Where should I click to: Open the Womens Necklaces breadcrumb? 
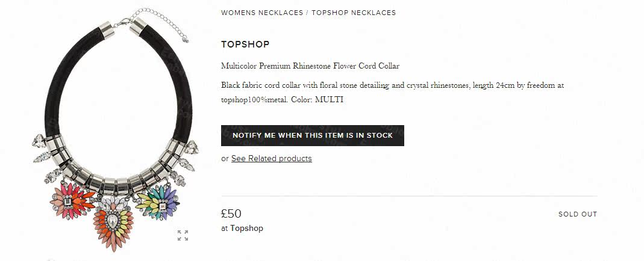point(262,13)
